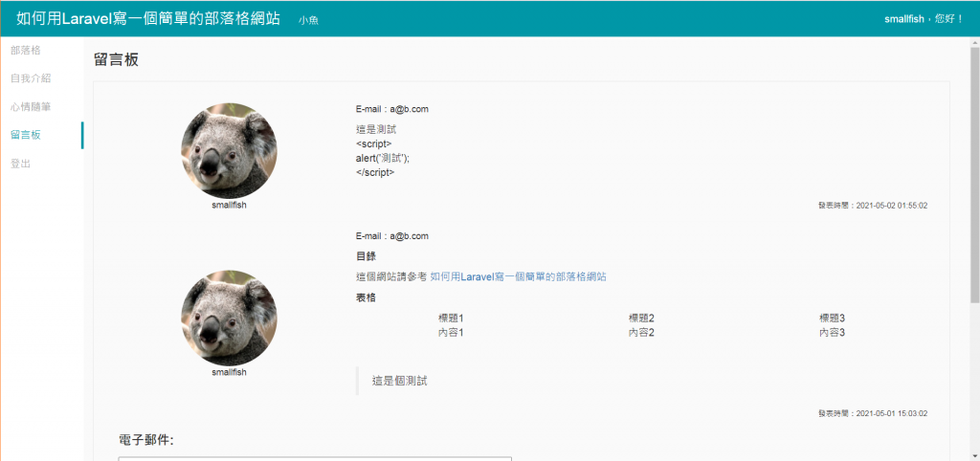The image size is (980, 461).
Task: Open the blue 如何用Laravel寫一個簡單的部落格網站 link in comment
Action: pos(518,276)
